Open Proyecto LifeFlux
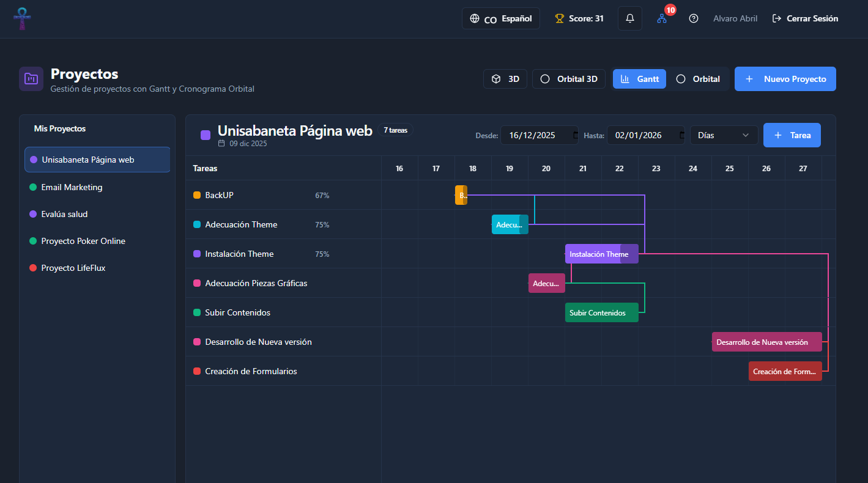 (97, 268)
